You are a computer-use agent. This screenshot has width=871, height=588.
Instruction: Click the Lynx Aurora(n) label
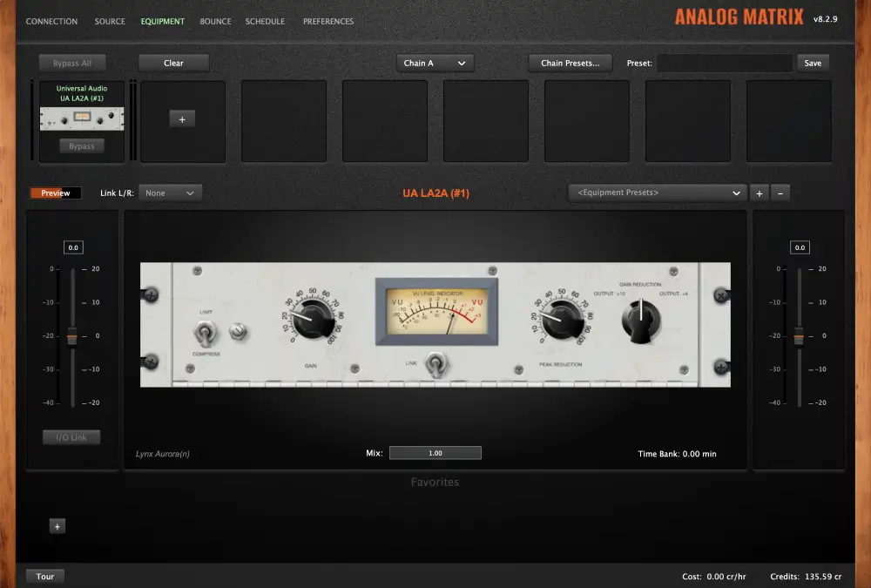(x=163, y=454)
